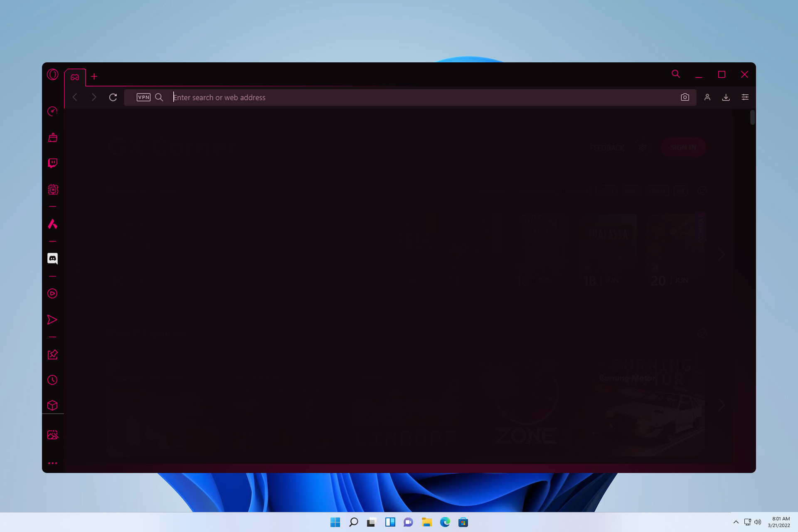Click the dimmed SIGN IN button
This screenshot has height=532, width=798.
pos(683,148)
